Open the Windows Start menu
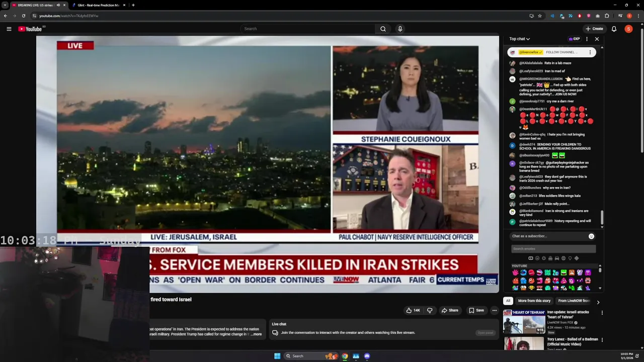Image resolution: width=644 pixels, height=362 pixels. coord(277,356)
